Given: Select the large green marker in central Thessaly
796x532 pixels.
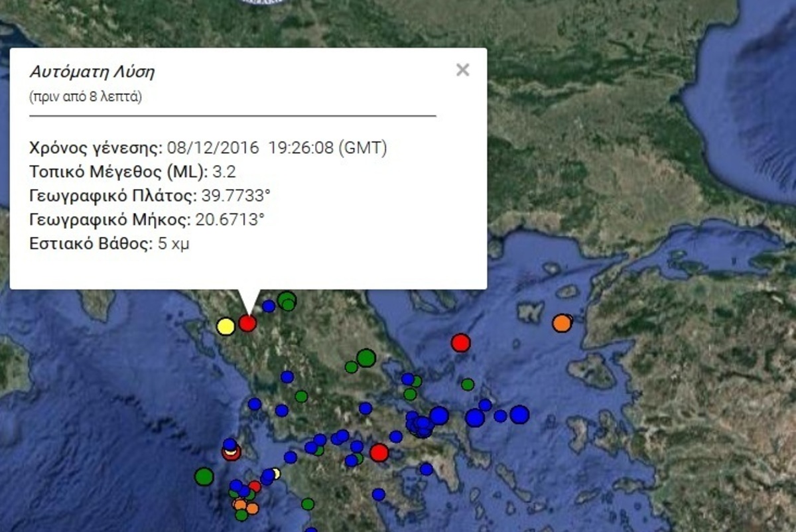Looking at the screenshot, I should tap(366, 358).
